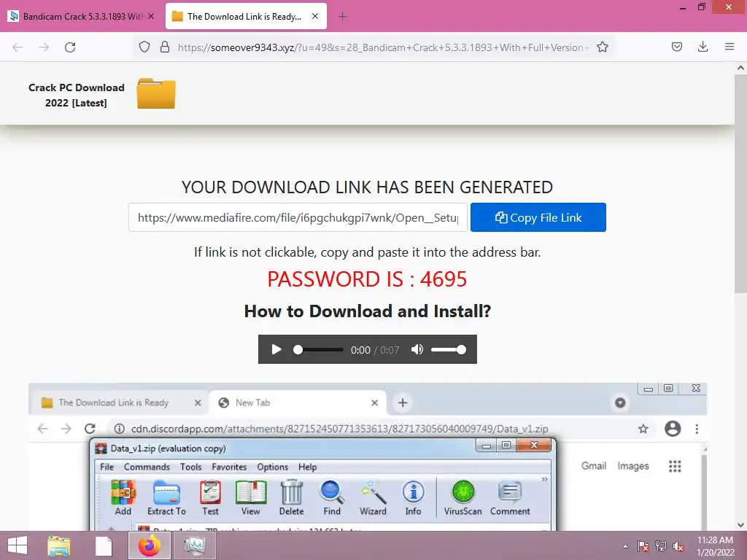Open the WinRAR Options menu in tutorial image
The image size is (747, 560).
click(273, 467)
